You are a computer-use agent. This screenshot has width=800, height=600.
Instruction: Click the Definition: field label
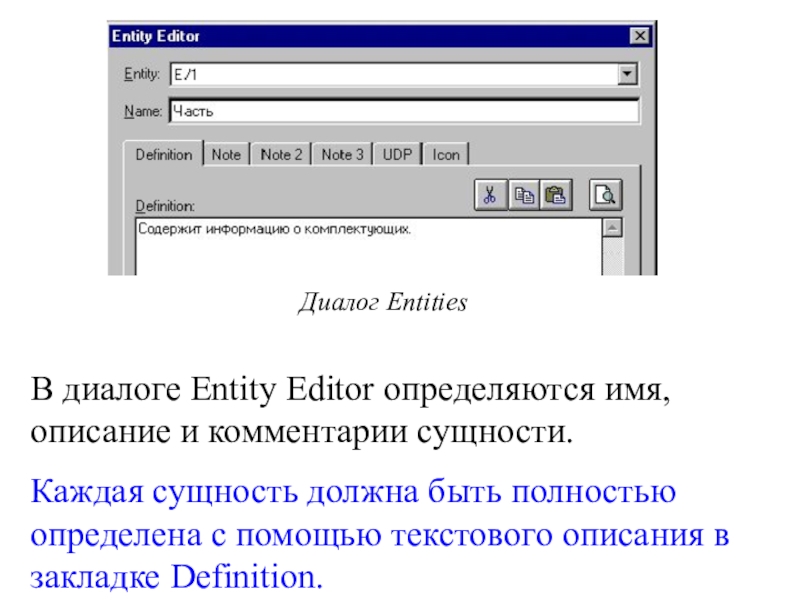[165, 206]
